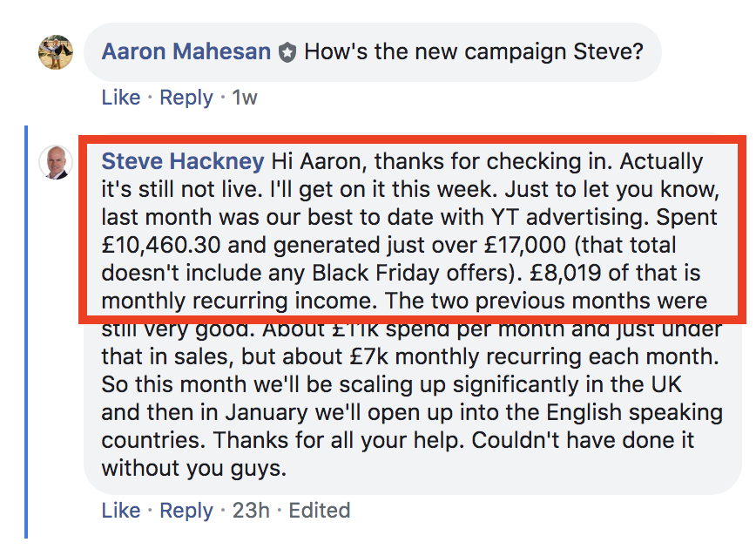756x549 pixels.
Task: Open Steve Hackney's profile picture
Action: coord(56,162)
